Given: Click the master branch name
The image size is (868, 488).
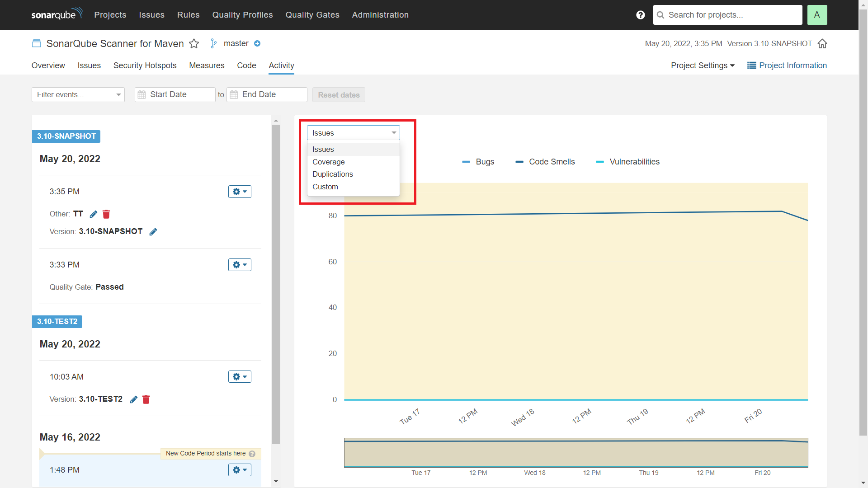Looking at the screenshot, I should (236, 43).
